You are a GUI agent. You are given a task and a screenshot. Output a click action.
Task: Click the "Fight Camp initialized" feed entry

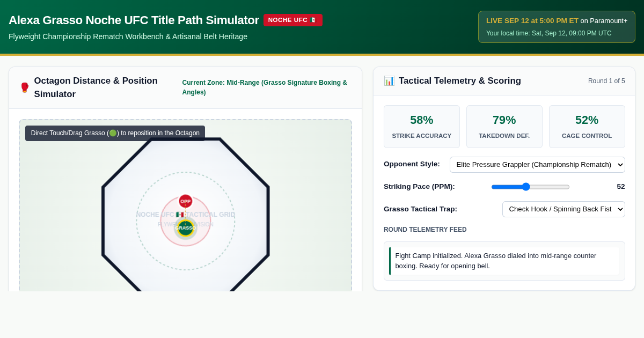(x=504, y=261)
